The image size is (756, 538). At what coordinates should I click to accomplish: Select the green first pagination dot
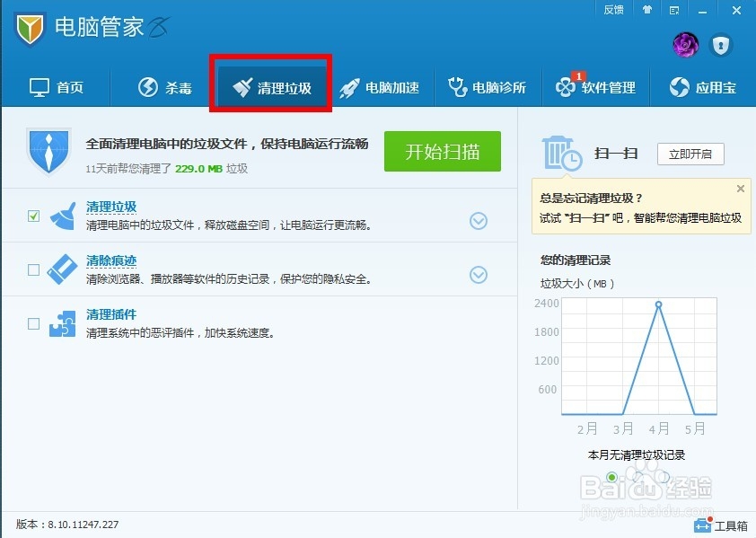pyautogui.click(x=611, y=477)
